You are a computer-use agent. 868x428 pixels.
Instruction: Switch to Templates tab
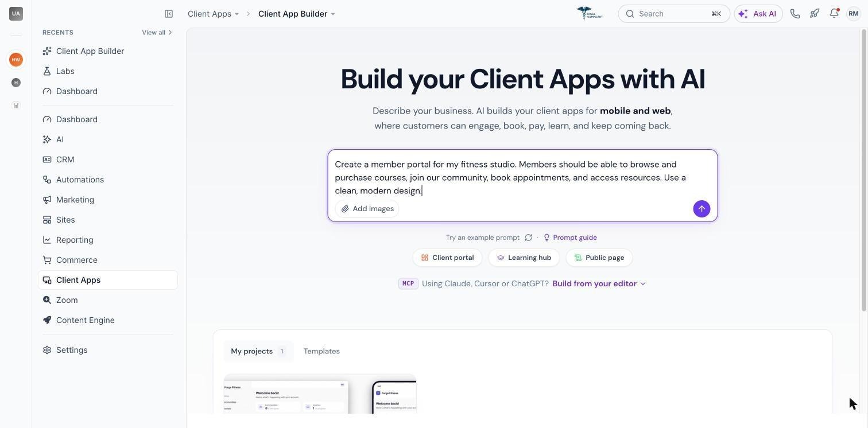[321, 351]
